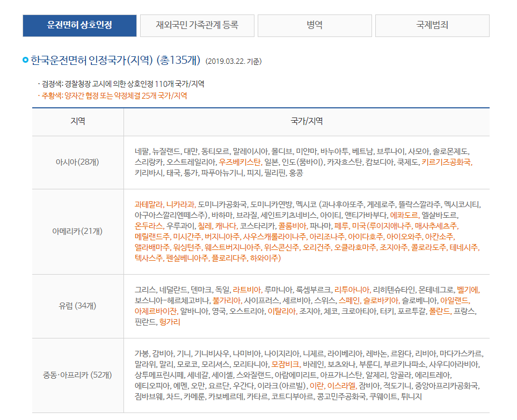Switch to the 병역 tab
The height and width of the screenshot is (420, 517).
[315, 25]
